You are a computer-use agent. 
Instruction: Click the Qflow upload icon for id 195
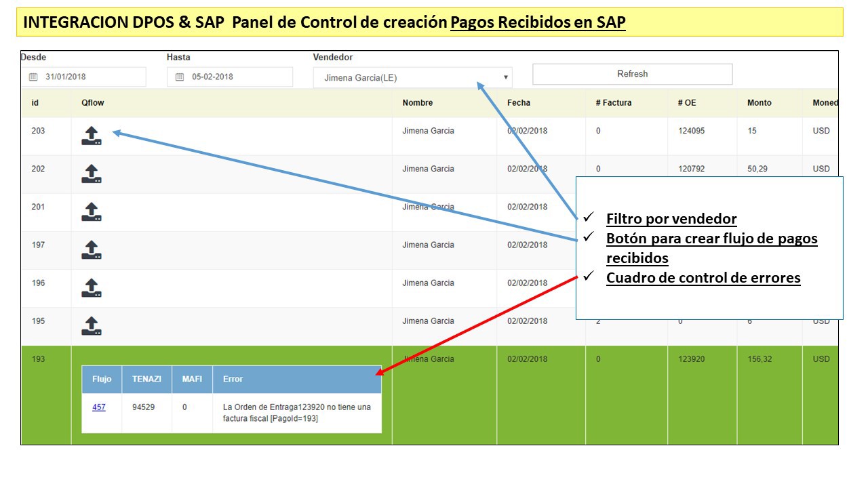(x=92, y=326)
